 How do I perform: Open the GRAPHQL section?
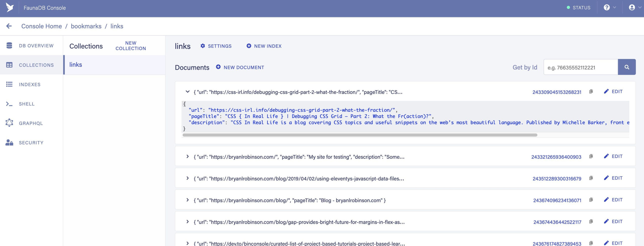coord(31,123)
